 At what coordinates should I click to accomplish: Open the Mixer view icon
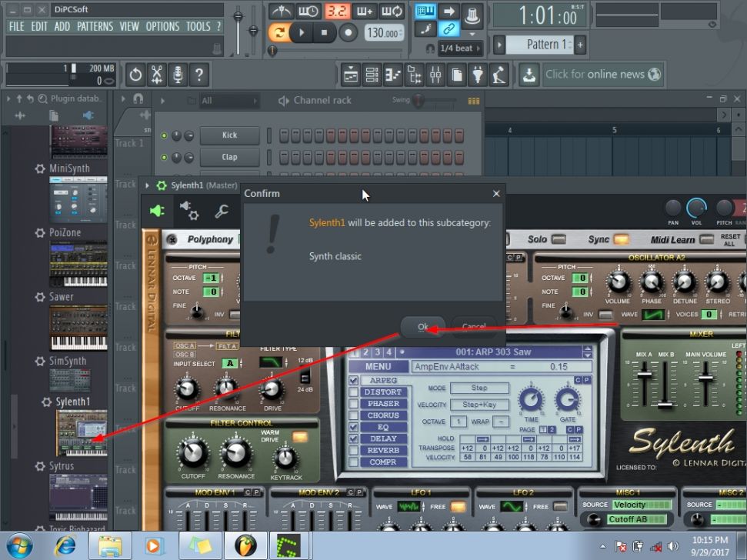point(435,75)
